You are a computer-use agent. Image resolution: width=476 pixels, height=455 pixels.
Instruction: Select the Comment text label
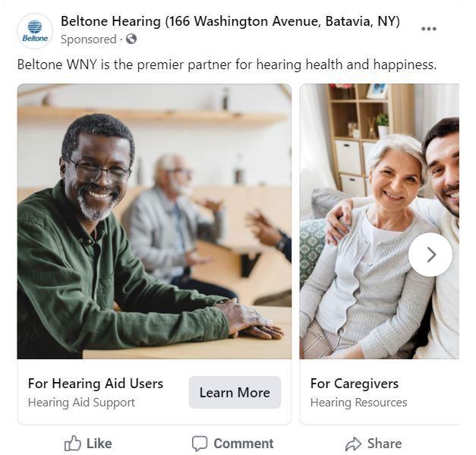coord(244,444)
